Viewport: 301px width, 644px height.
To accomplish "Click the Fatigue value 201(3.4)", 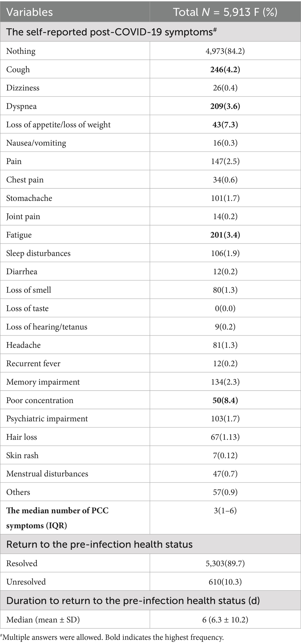I will [225, 235].
